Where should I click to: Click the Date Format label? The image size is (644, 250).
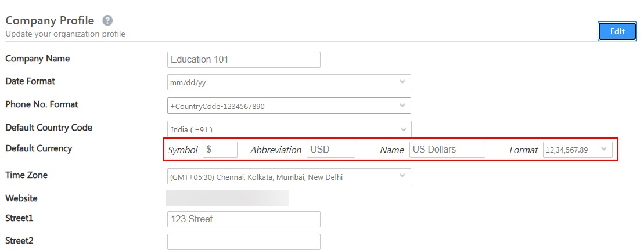pos(30,81)
